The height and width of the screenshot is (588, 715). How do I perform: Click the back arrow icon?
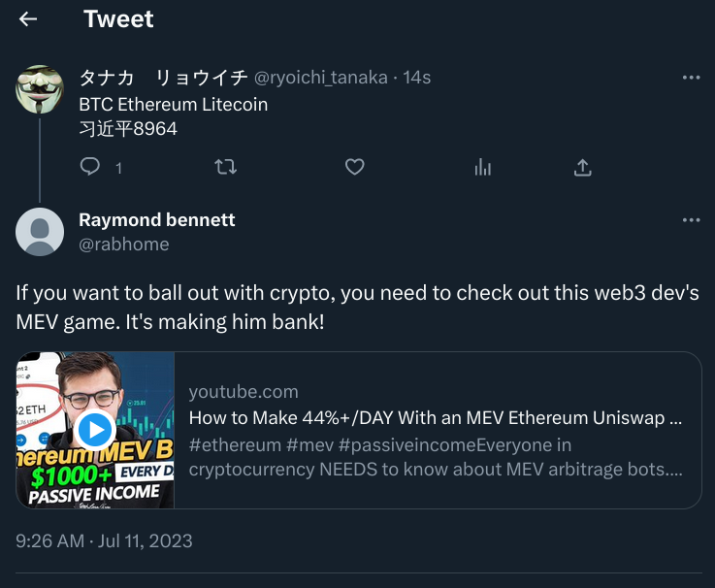pyautogui.click(x=28, y=18)
